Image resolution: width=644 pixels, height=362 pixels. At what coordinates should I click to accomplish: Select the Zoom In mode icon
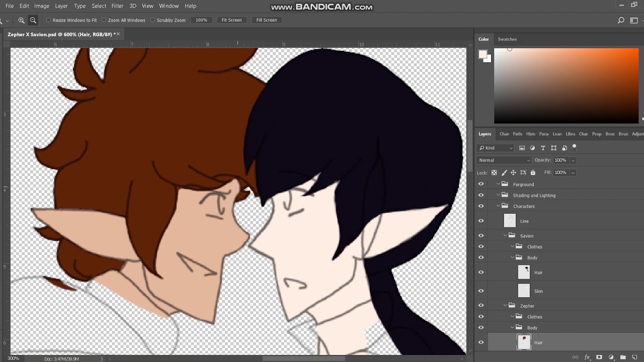(21, 20)
